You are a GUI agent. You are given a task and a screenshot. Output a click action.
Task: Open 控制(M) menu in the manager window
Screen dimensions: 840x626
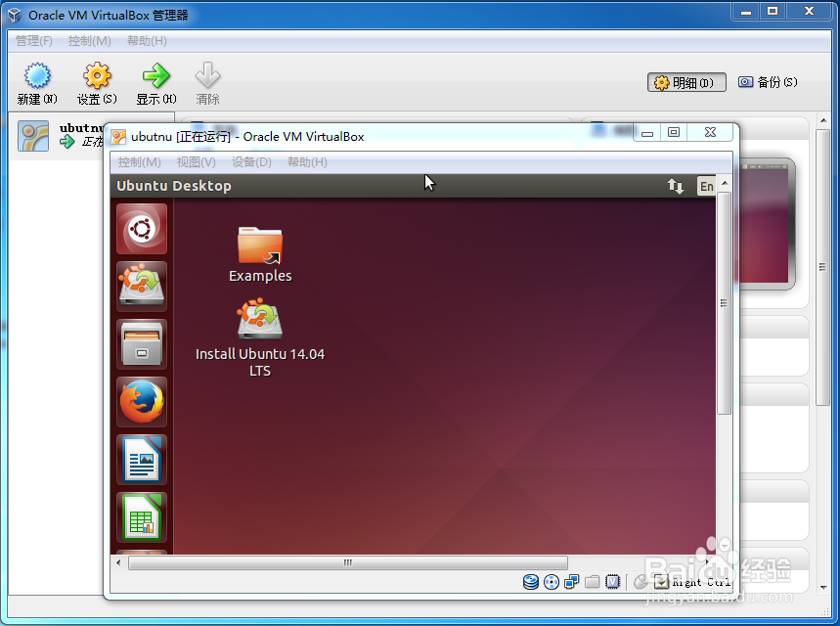(x=89, y=41)
